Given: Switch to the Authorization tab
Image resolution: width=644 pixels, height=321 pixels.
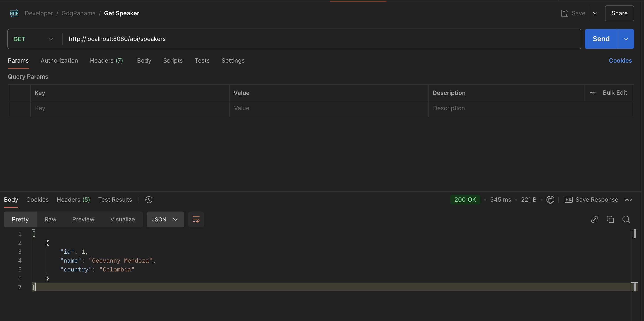Looking at the screenshot, I should tap(59, 60).
